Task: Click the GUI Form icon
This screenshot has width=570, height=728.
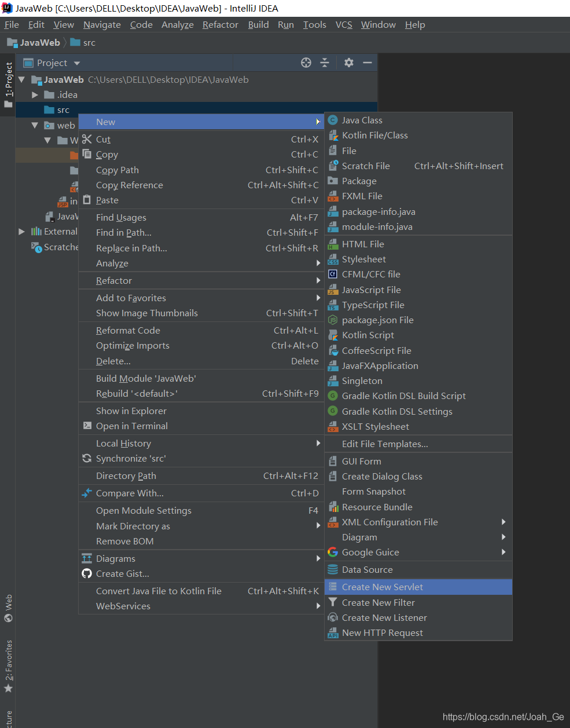Action: (333, 462)
